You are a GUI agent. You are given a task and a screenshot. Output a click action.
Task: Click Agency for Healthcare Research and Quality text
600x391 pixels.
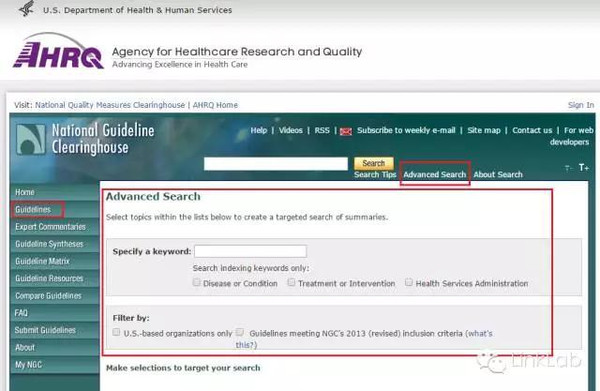tap(237, 52)
